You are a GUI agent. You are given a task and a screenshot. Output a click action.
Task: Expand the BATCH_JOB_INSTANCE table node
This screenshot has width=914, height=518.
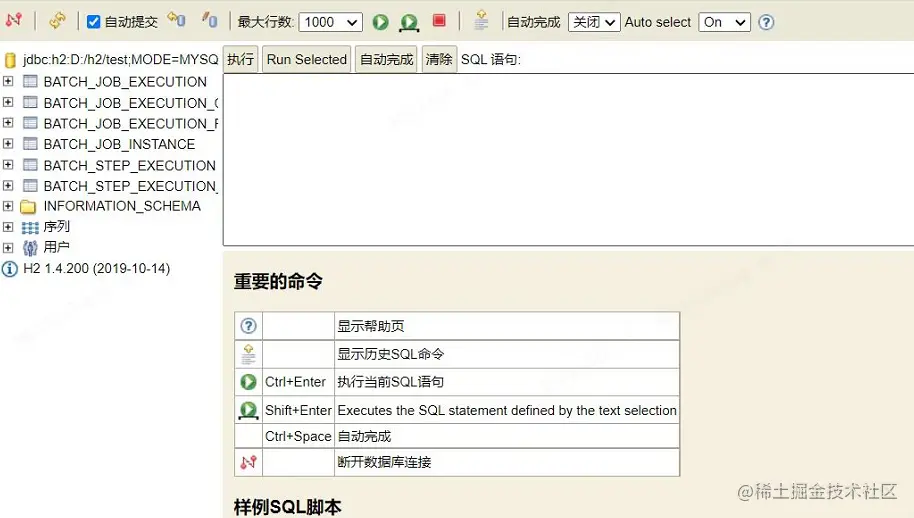(8, 143)
